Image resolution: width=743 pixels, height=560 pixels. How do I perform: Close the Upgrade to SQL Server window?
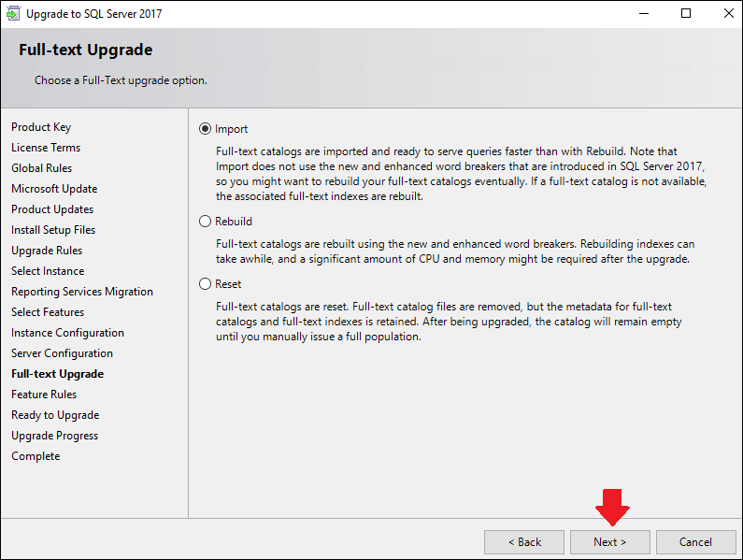[728, 13]
